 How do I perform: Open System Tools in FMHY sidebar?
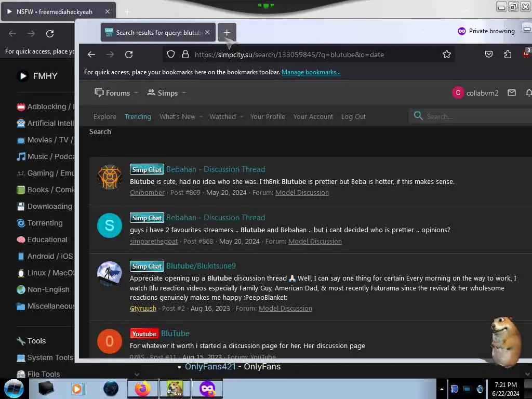tap(45, 357)
